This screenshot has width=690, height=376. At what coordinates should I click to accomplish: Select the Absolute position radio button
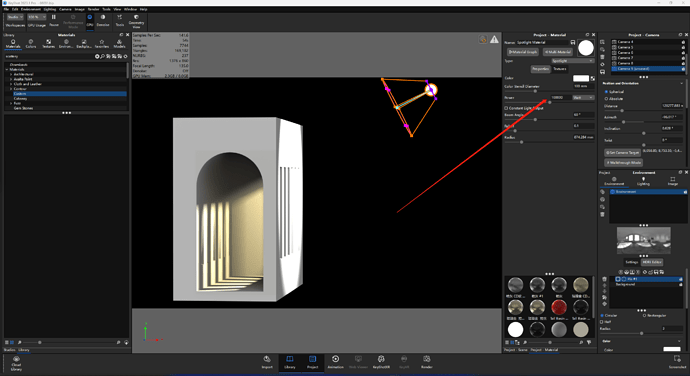click(x=606, y=99)
